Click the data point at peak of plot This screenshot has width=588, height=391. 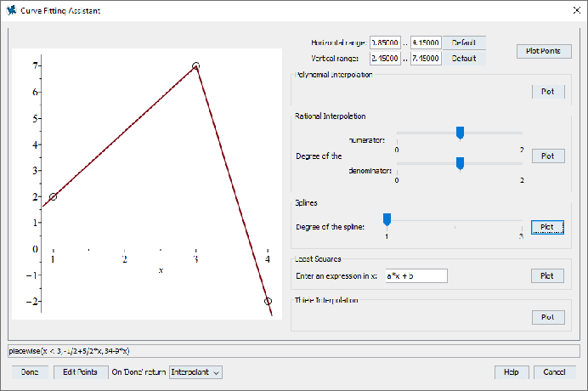click(196, 65)
